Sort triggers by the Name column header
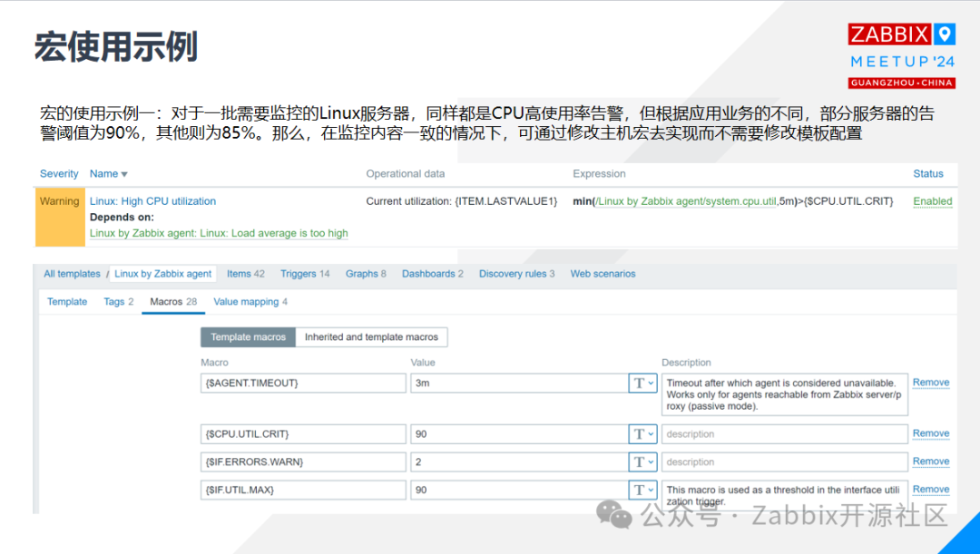This screenshot has width=980, height=554. tap(108, 173)
